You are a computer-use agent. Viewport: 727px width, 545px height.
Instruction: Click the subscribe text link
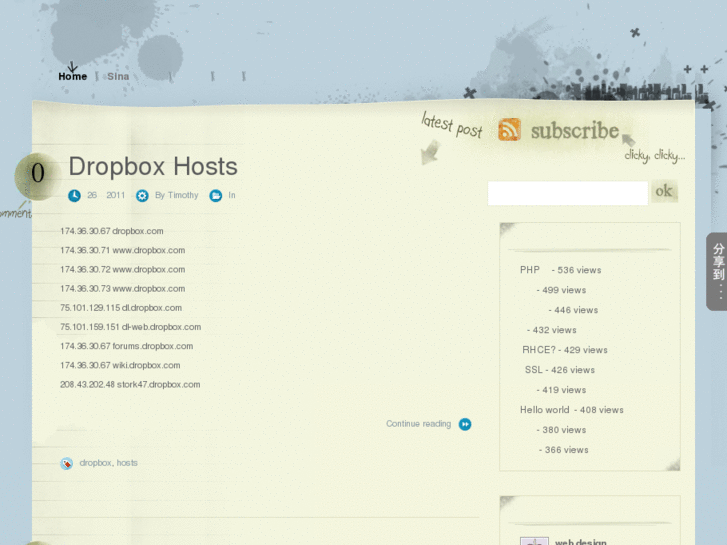tap(575, 131)
